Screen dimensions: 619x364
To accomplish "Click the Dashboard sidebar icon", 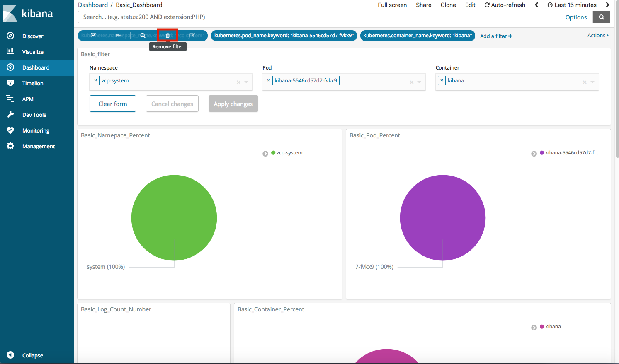I will click(x=10, y=67).
